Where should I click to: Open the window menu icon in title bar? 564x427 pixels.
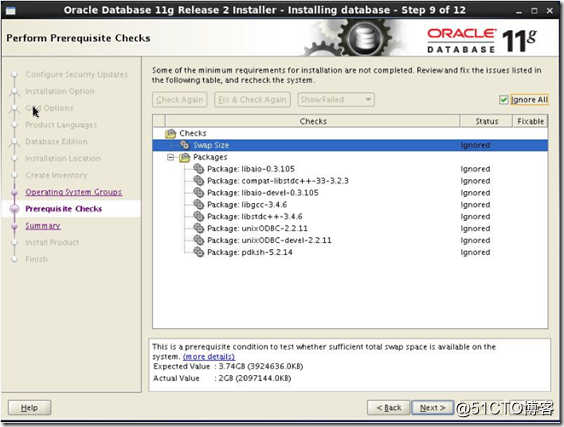[x=10, y=11]
